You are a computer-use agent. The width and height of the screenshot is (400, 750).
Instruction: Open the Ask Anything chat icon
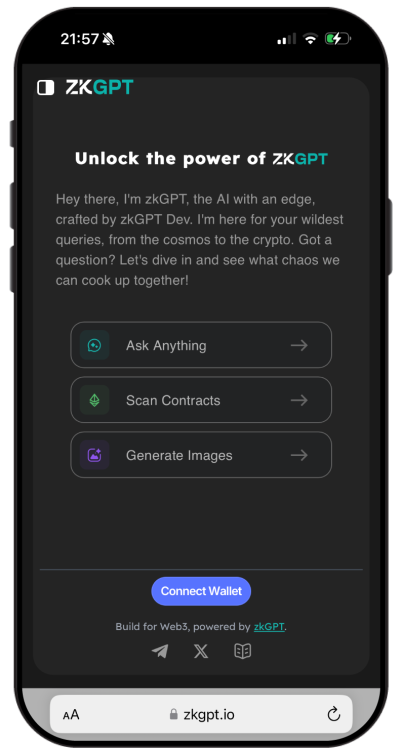95,345
